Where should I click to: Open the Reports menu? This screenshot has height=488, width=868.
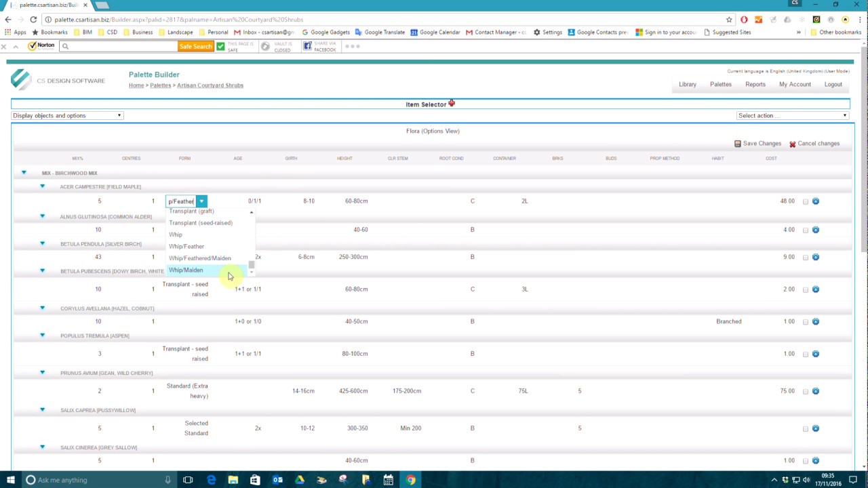(755, 85)
